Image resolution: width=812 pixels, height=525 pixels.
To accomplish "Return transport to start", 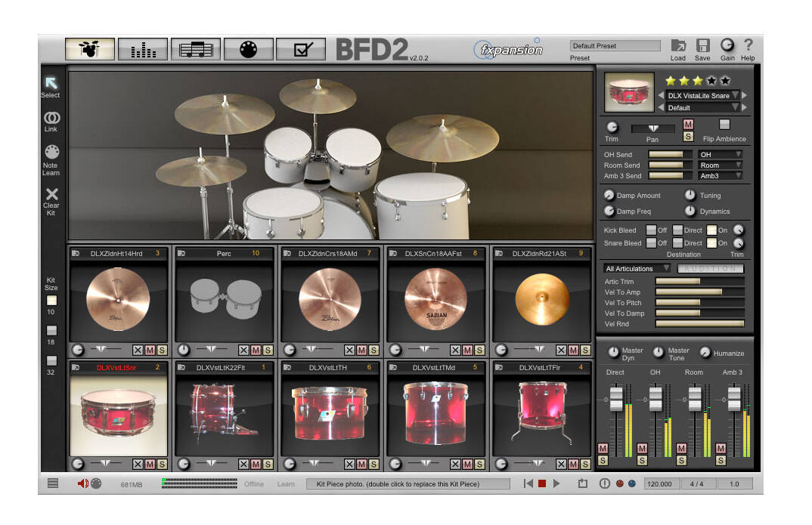I will click(x=528, y=483).
